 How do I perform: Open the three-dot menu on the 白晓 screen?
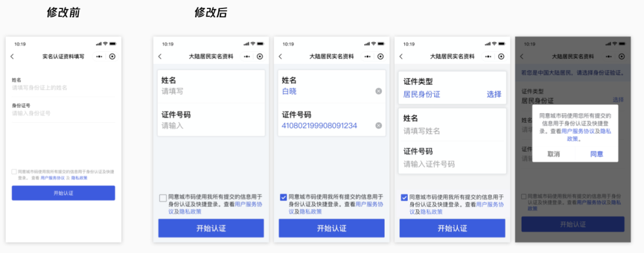pos(367,57)
